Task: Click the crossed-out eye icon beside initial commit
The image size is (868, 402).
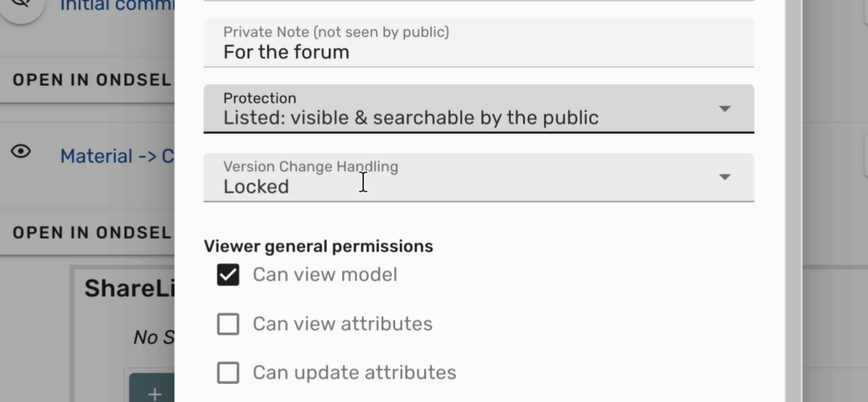Action: click(21, 4)
